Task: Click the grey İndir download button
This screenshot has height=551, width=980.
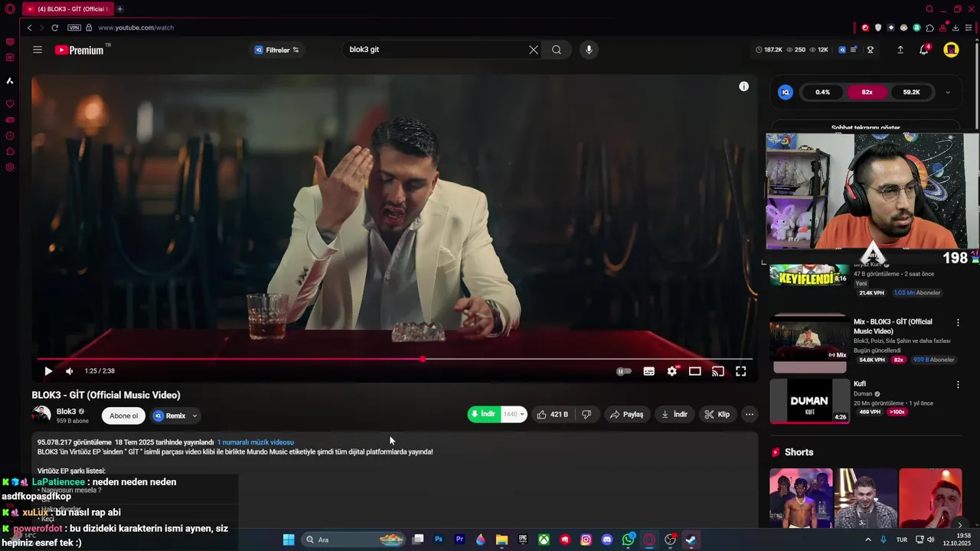Action: pyautogui.click(x=675, y=414)
